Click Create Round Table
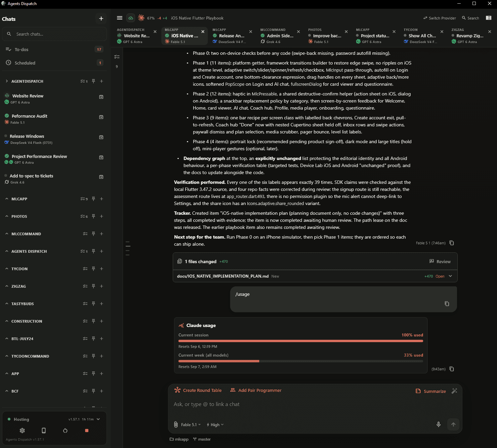This screenshot has height=448, width=497. 198,391
